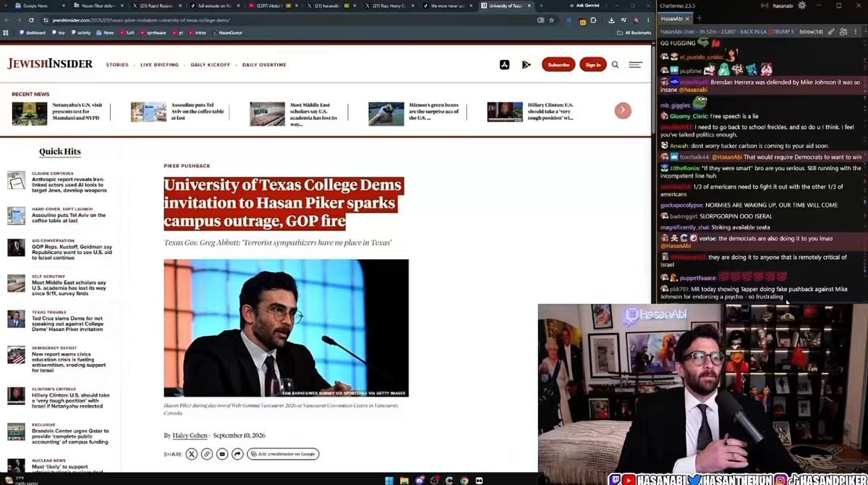Open Chrome from the taskbar
868x485 pixels.
click(x=464, y=479)
